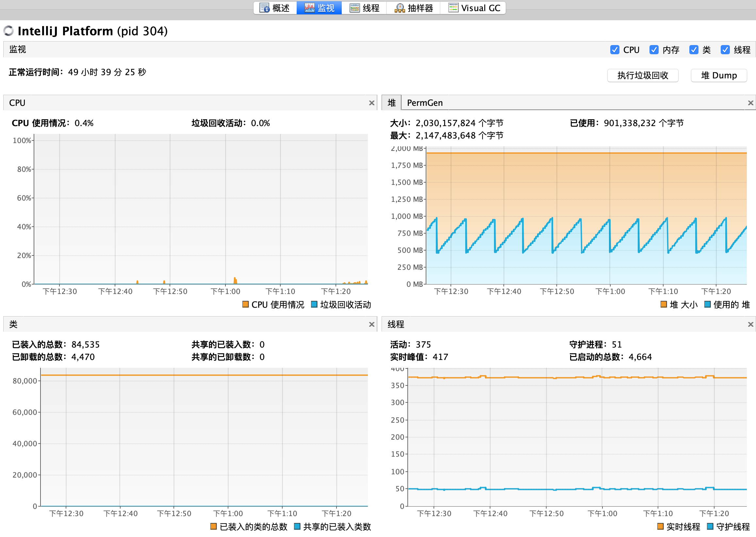This screenshot has width=756, height=537.
Task: Click the uptime text 49 小时 39 分 25 秒
Action: coord(107,72)
